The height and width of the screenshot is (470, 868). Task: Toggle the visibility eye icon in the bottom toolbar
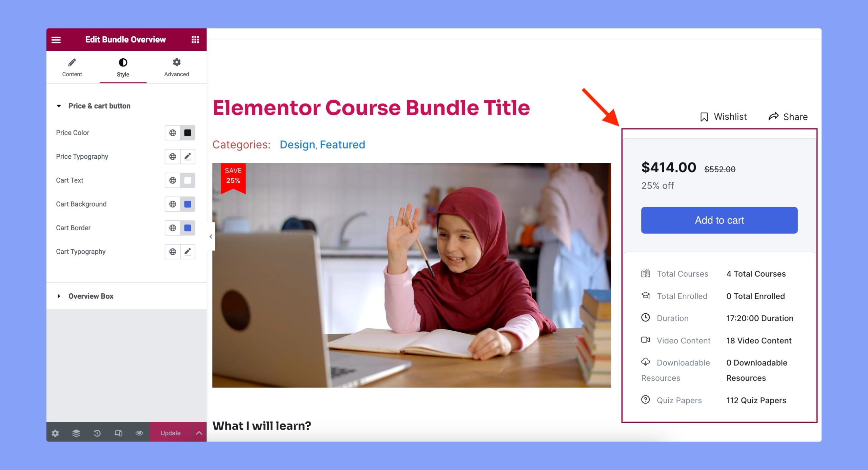[139, 432]
